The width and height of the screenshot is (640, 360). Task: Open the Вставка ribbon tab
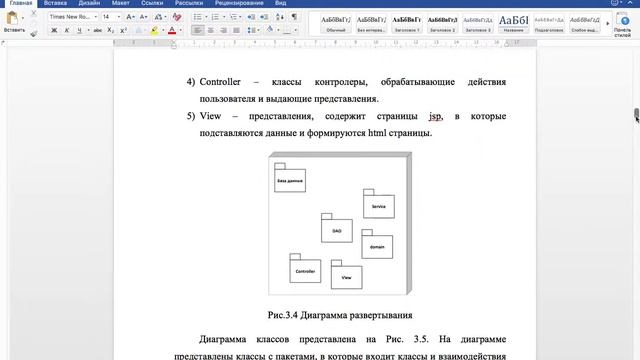click(55, 3)
